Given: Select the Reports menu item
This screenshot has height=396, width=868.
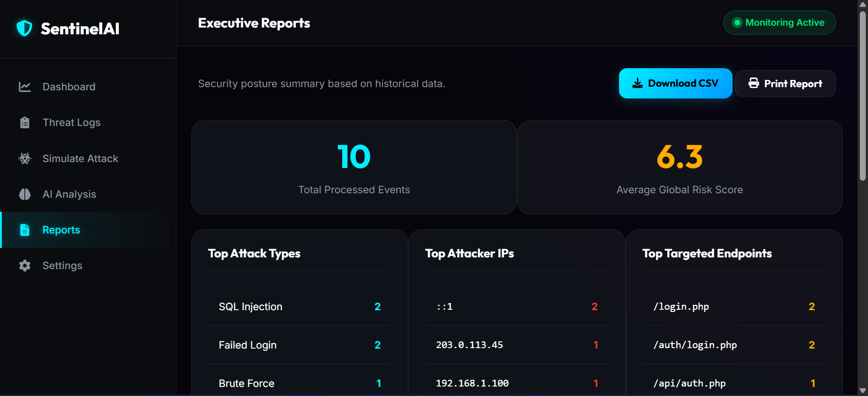Looking at the screenshot, I should pyautogui.click(x=88, y=230).
